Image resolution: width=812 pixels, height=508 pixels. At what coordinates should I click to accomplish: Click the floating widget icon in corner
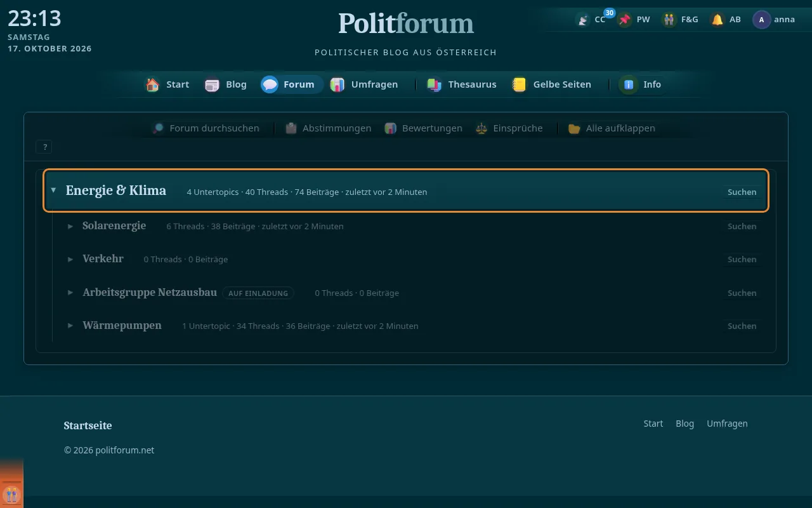coord(11,495)
